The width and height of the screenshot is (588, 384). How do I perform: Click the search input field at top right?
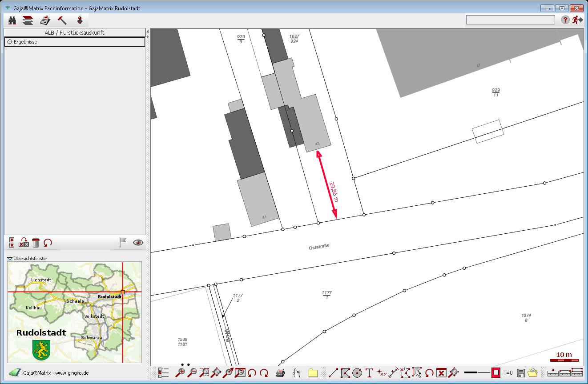510,20
